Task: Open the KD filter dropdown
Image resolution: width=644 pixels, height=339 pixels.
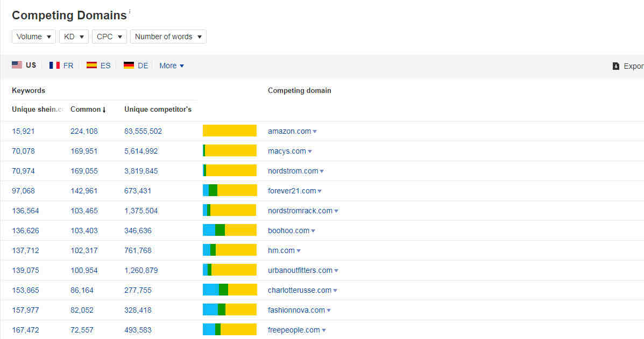Action: (x=74, y=37)
